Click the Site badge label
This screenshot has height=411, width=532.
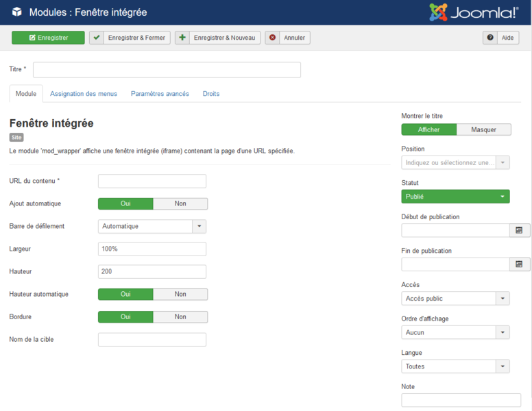16,137
